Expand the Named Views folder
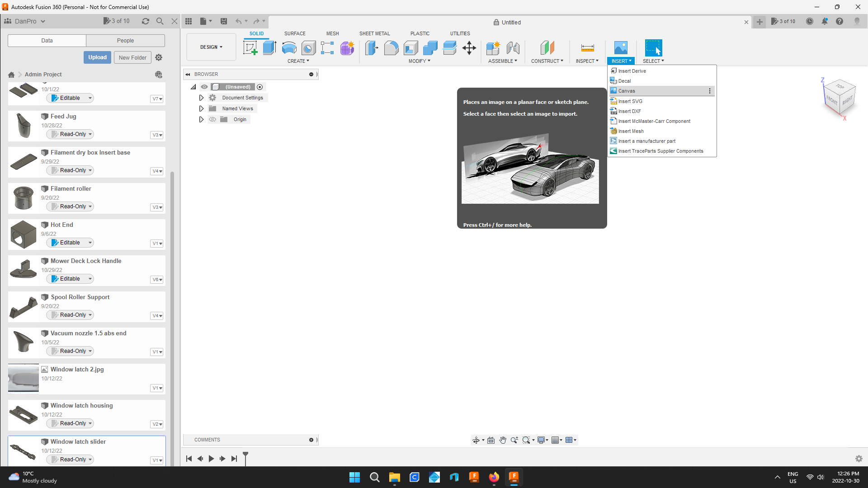Viewport: 868px width, 488px height. coord(201,108)
